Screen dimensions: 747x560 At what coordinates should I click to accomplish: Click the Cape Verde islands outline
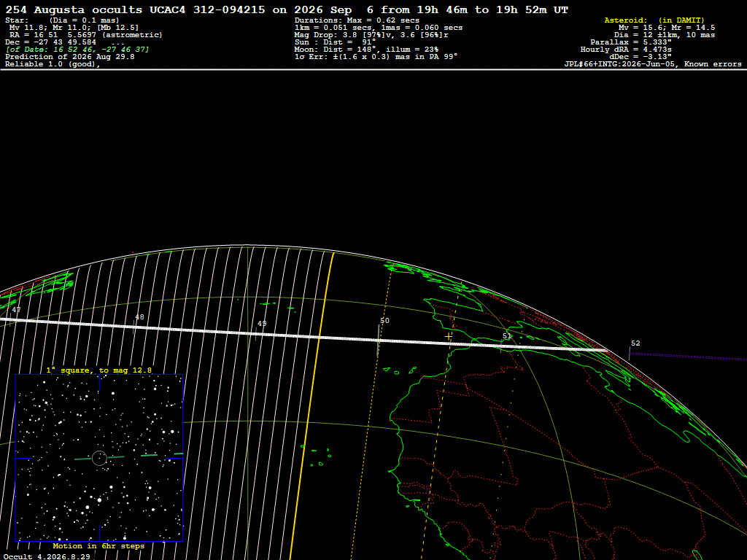pyautogui.click(x=317, y=456)
